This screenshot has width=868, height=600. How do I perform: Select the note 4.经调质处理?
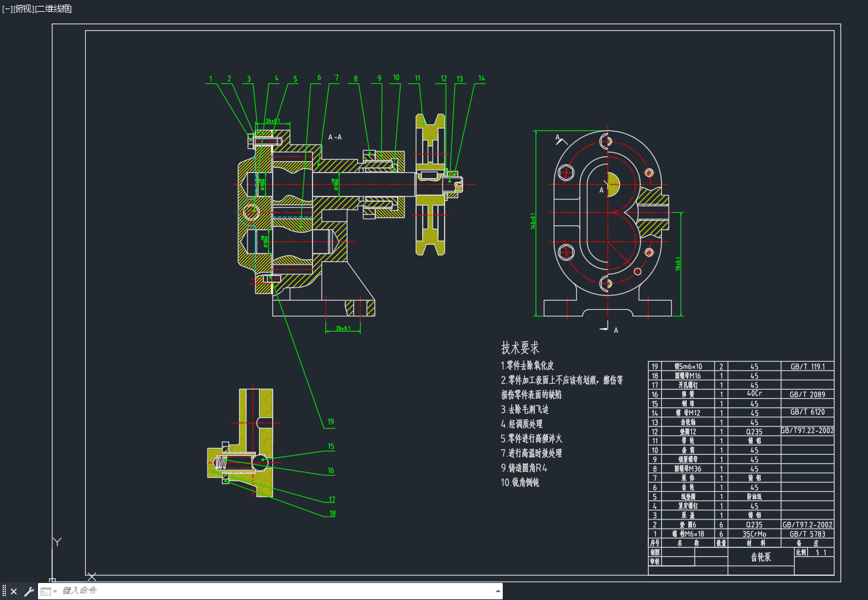coord(522,424)
